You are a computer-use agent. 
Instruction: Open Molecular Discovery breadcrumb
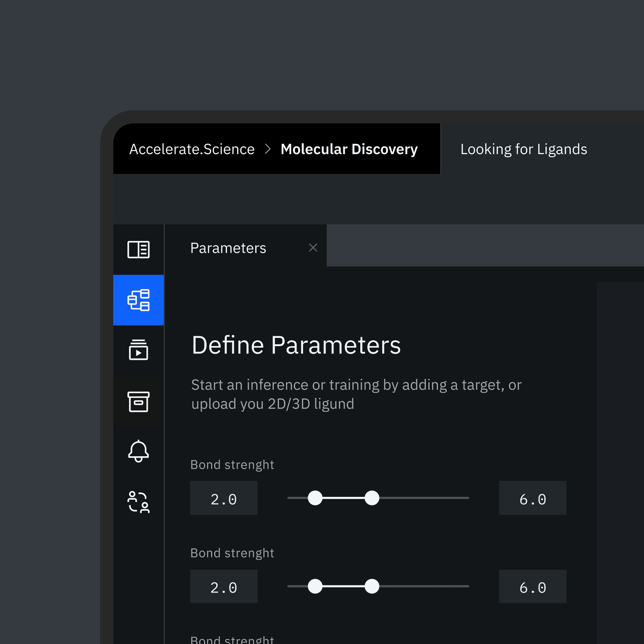pyautogui.click(x=349, y=149)
